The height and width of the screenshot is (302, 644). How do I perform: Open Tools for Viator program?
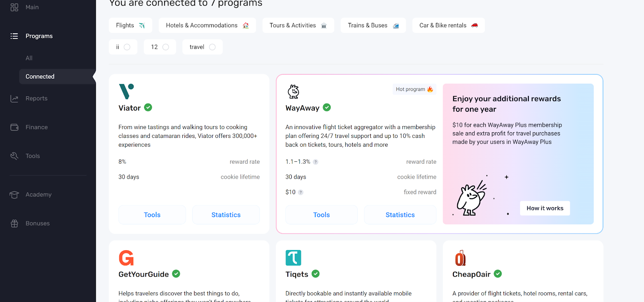tap(152, 215)
